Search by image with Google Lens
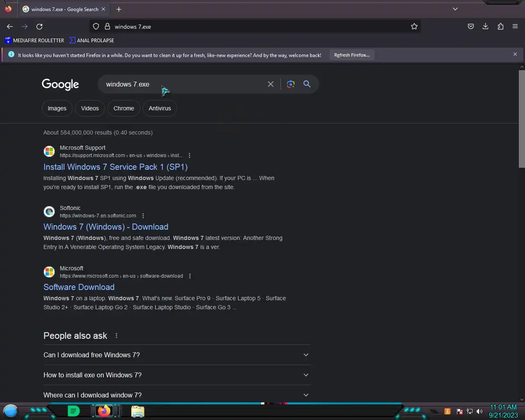The image size is (525, 420). [291, 84]
